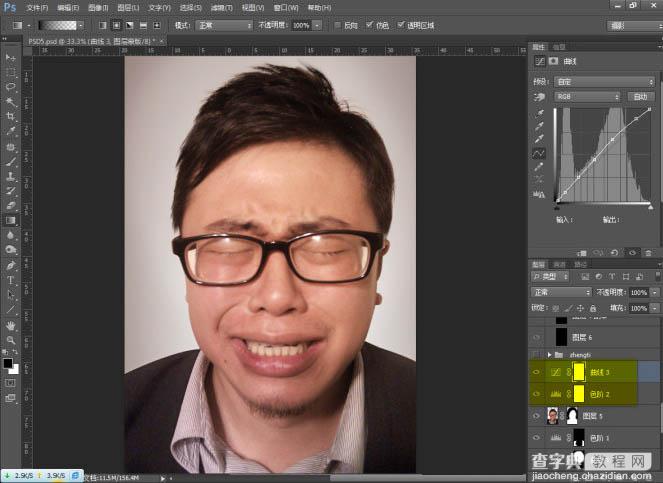Select the Dodge tool
This screenshot has width=663, height=483.
point(11,250)
